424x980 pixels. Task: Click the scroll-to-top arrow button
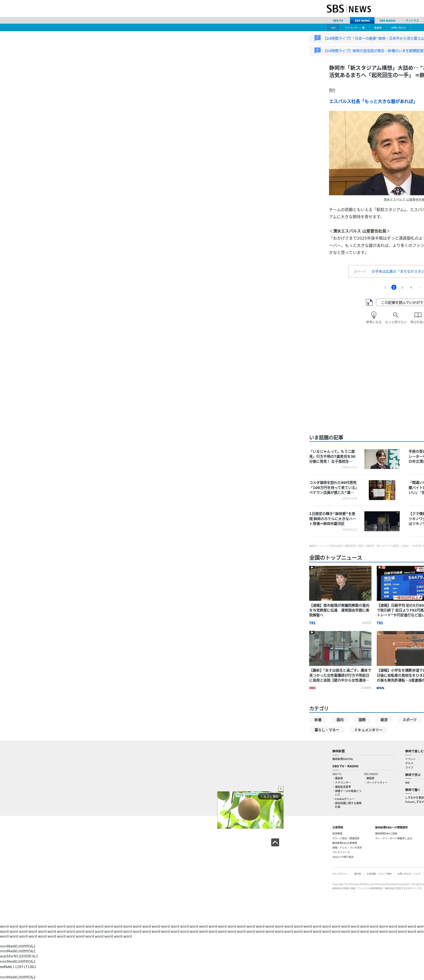pyautogui.click(x=275, y=843)
